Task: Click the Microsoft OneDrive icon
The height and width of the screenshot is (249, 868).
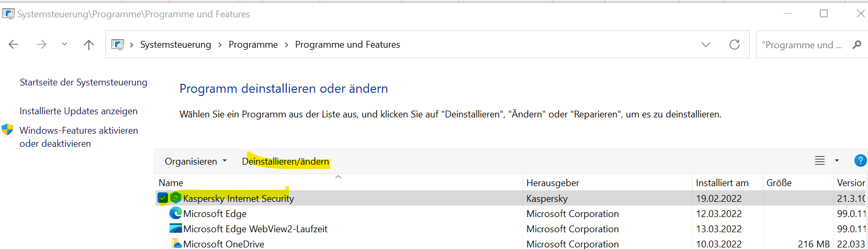Action: pos(176,244)
